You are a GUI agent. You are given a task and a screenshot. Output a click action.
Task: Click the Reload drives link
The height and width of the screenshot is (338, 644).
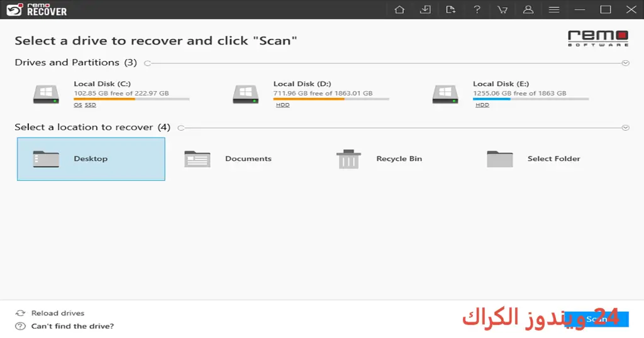click(58, 313)
